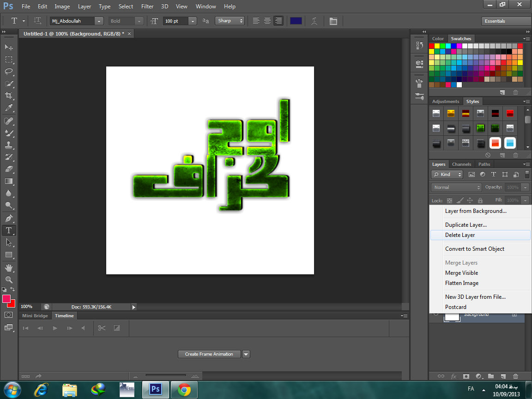Select the Pen tool
The width and height of the screenshot is (532, 399).
tap(9, 218)
